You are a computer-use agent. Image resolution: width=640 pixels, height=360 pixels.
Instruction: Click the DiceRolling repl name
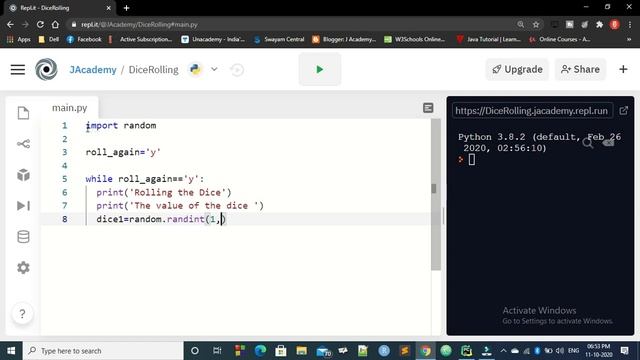(x=153, y=70)
